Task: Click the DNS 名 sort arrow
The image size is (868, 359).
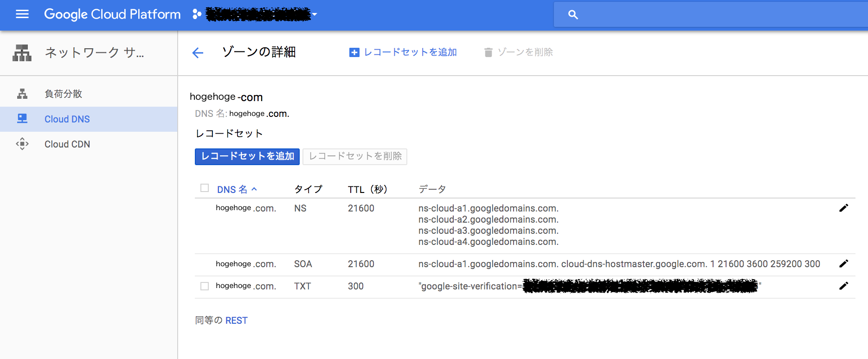Action: pos(254,189)
